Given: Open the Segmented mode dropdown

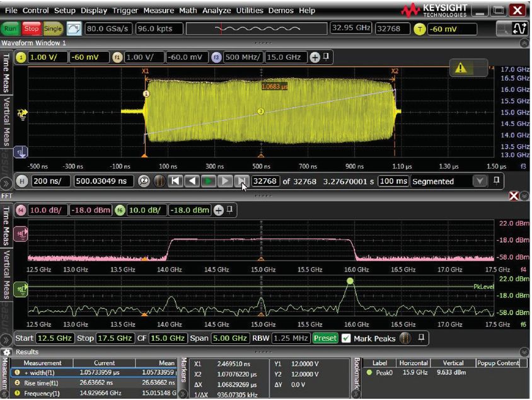Looking at the screenshot, I should 480,181.
